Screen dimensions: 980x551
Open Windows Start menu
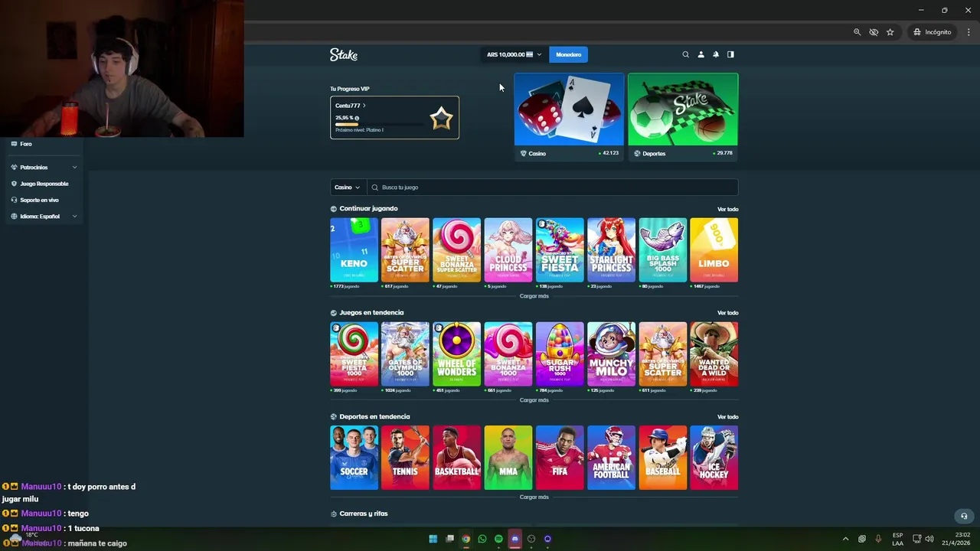pos(433,539)
